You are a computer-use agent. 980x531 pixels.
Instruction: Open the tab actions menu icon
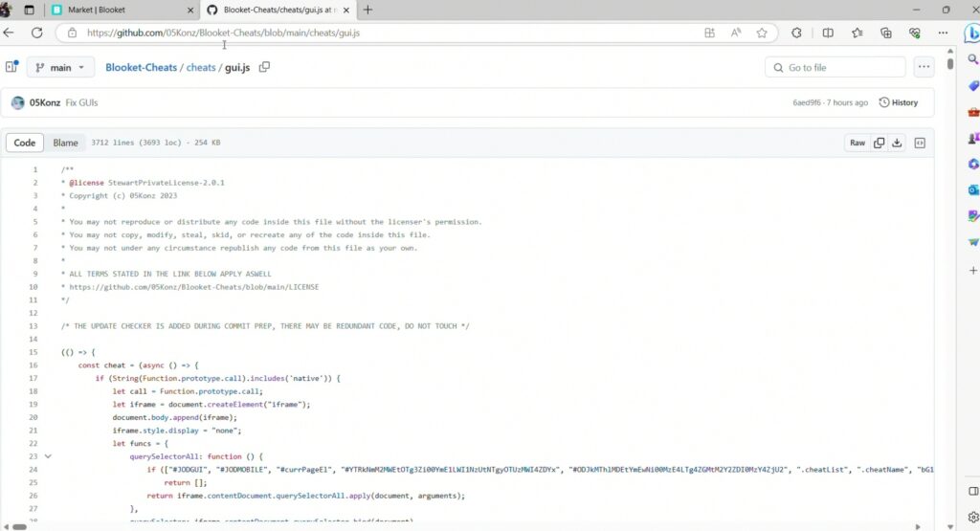(x=29, y=10)
